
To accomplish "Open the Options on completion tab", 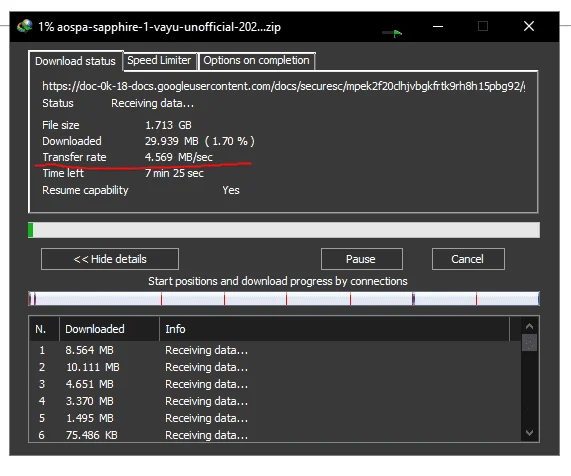I will click(x=256, y=60).
